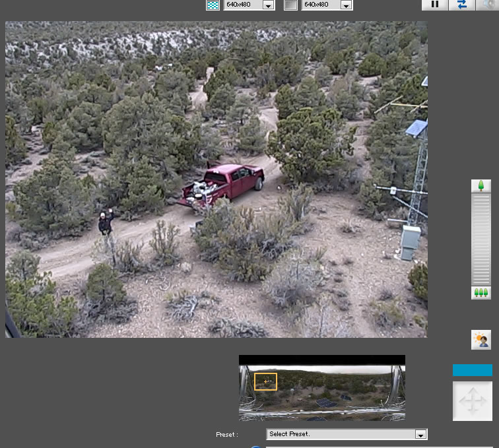Viewport: 499px width, 448px height.
Task: Click the checkered image size icon
Action: [213, 5]
